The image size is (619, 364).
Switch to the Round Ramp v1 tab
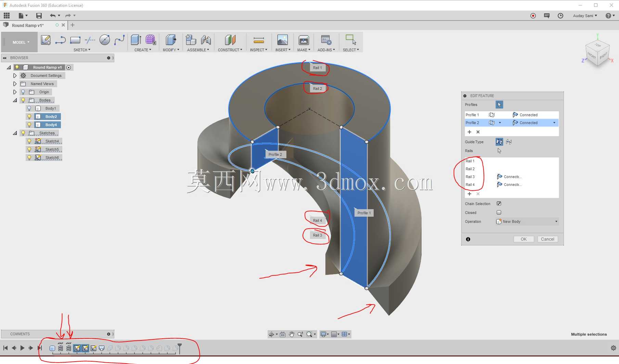click(x=28, y=25)
